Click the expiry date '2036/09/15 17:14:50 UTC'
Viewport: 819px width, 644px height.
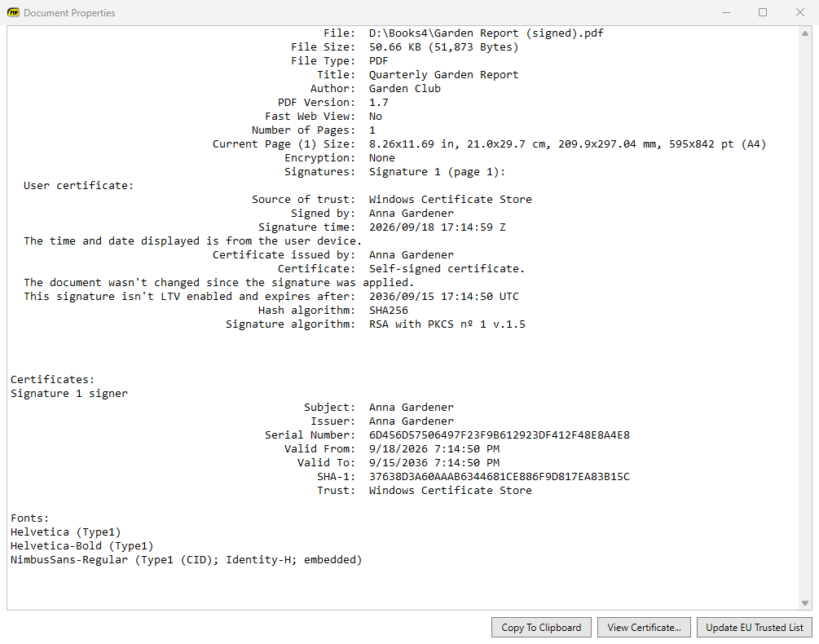(443, 297)
